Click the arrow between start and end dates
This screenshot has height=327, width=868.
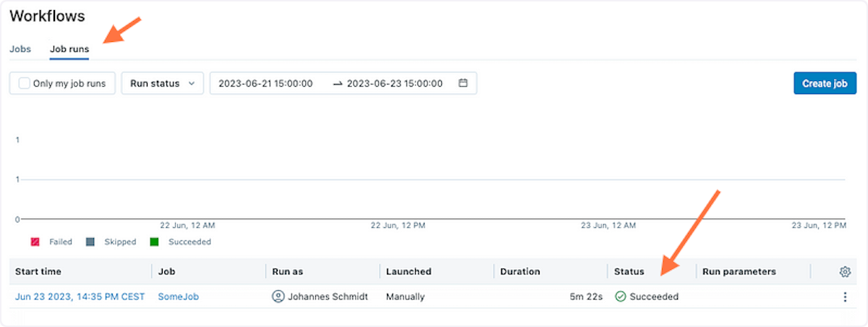tap(337, 84)
